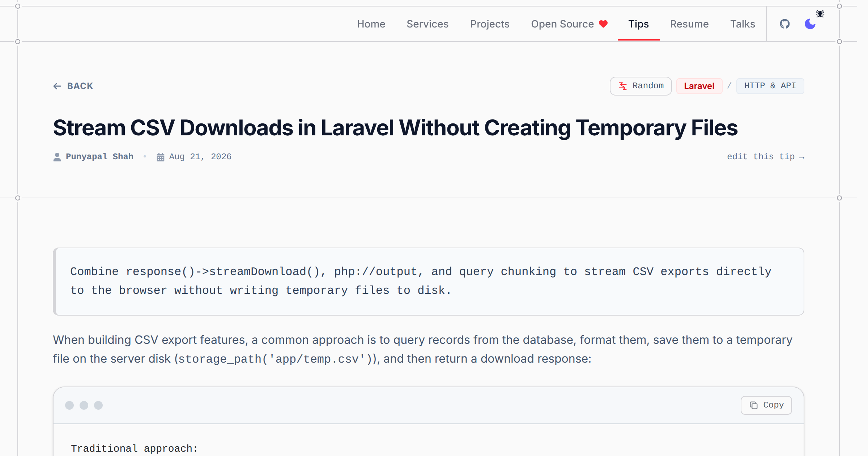This screenshot has width=868, height=456.
Task: Open the Home nav item
Action: tap(371, 24)
